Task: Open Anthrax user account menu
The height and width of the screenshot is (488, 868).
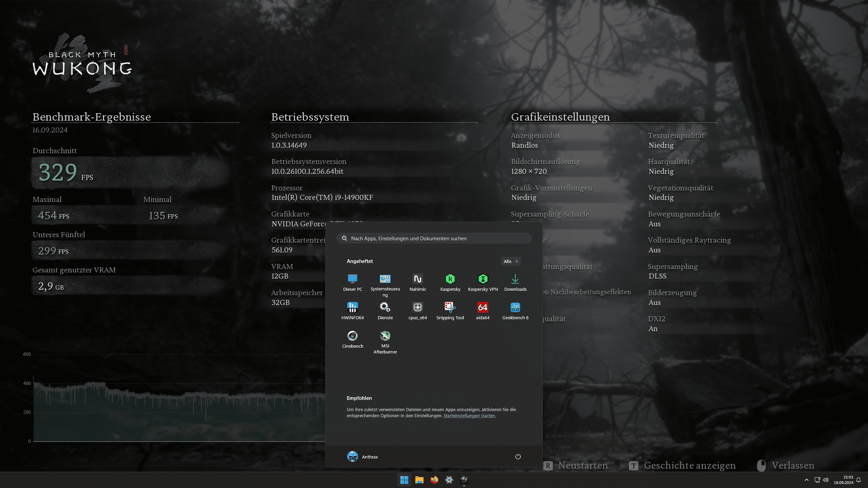Action: tap(362, 456)
